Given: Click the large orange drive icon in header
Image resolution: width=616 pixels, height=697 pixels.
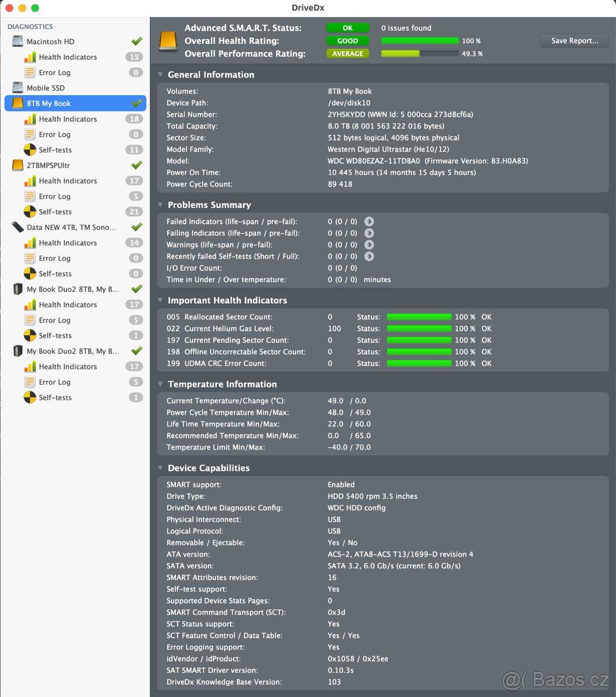Looking at the screenshot, I should (168, 41).
